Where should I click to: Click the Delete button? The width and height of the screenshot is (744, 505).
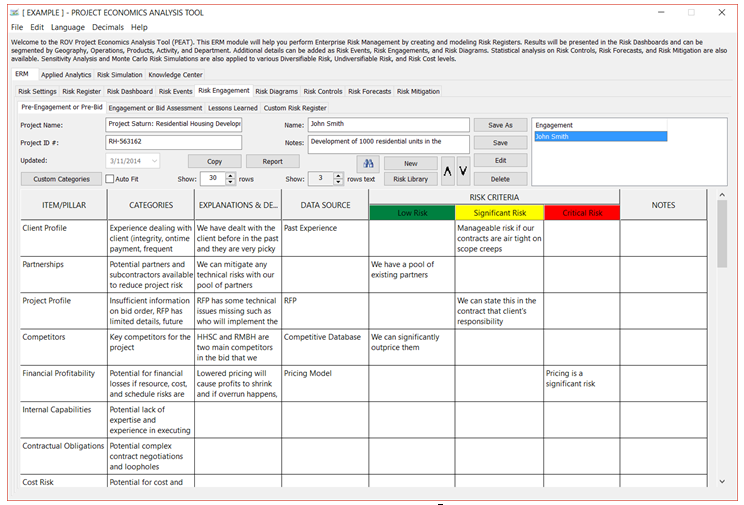500,179
